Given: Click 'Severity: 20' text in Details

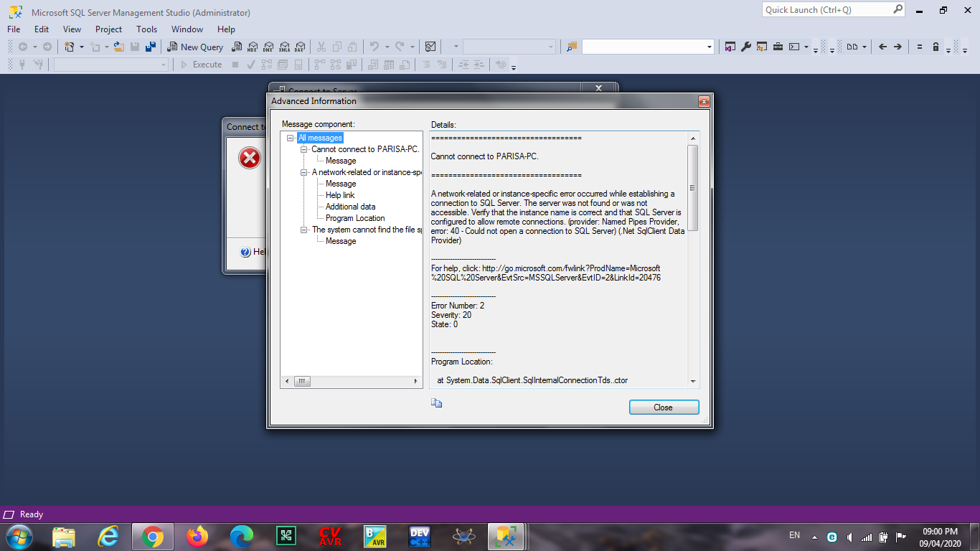Looking at the screenshot, I should click(451, 315).
